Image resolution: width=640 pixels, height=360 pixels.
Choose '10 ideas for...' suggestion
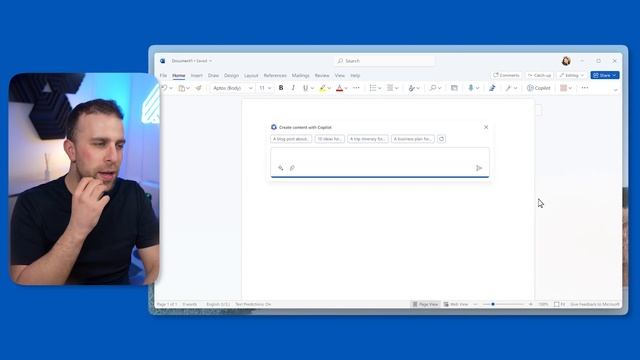pyautogui.click(x=329, y=139)
